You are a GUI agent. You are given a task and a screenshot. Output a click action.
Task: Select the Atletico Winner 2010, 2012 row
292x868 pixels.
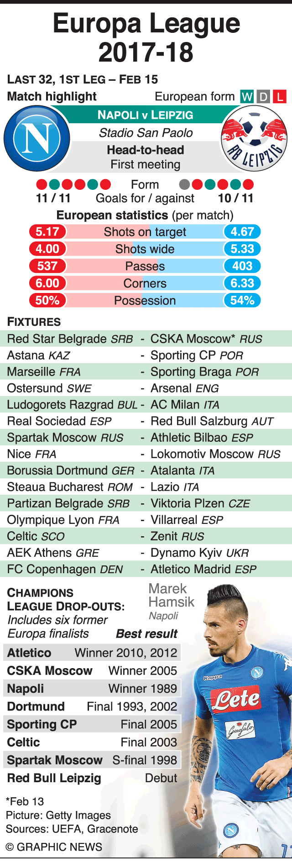[x=92, y=653]
